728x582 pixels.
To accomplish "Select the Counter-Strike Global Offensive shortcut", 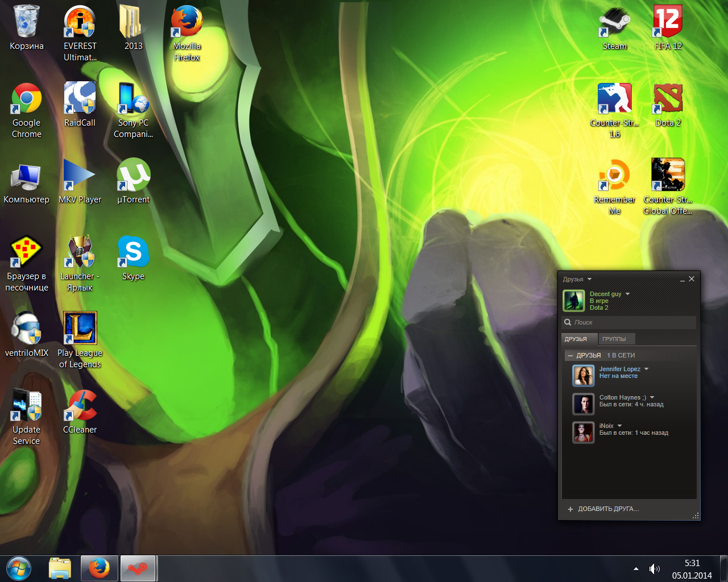I will coord(668,175).
